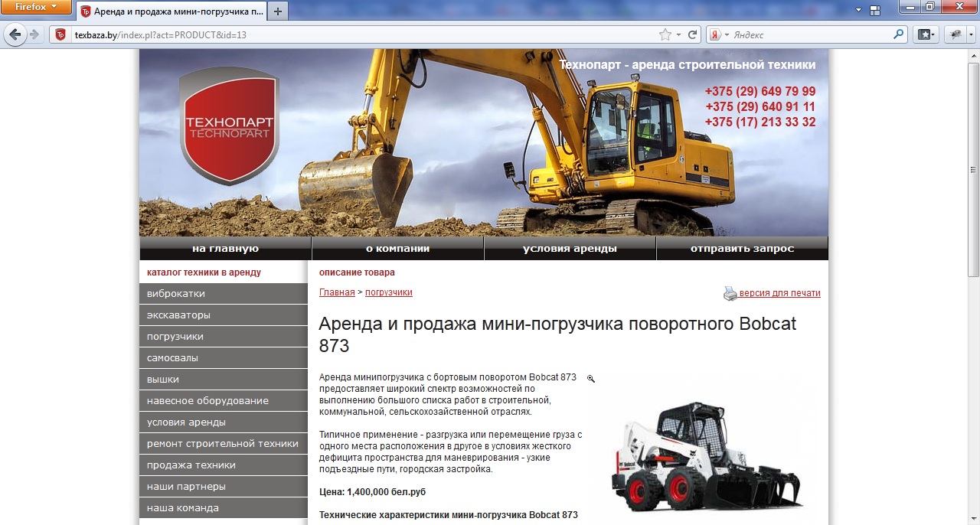This screenshot has height=525, width=980.
Task: Click phone number +375 (29) 640 91 11
Action: coord(760,106)
